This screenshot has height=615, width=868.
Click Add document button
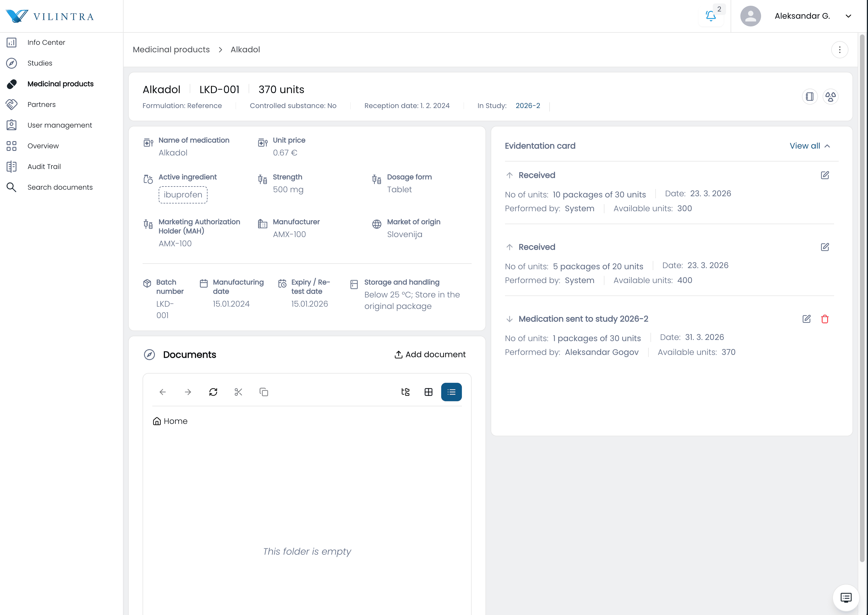pyautogui.click(x=430, y=354)
